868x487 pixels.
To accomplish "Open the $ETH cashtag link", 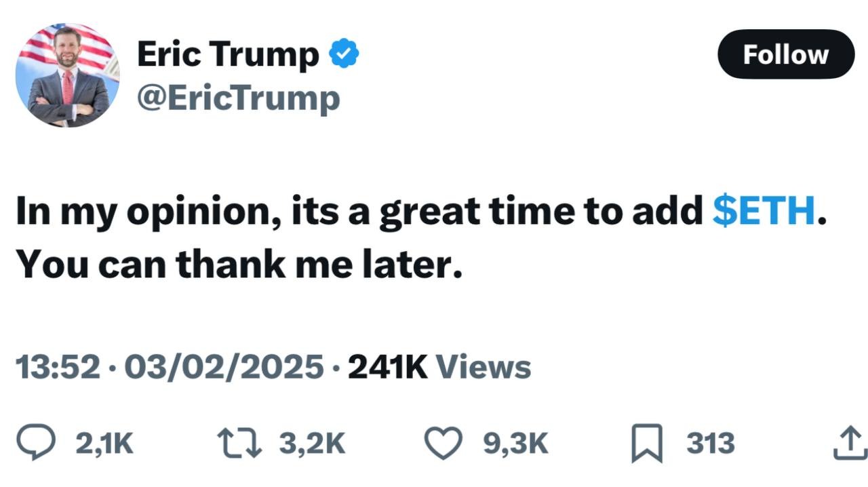I will pyautogui.click(x=764, y=213).
